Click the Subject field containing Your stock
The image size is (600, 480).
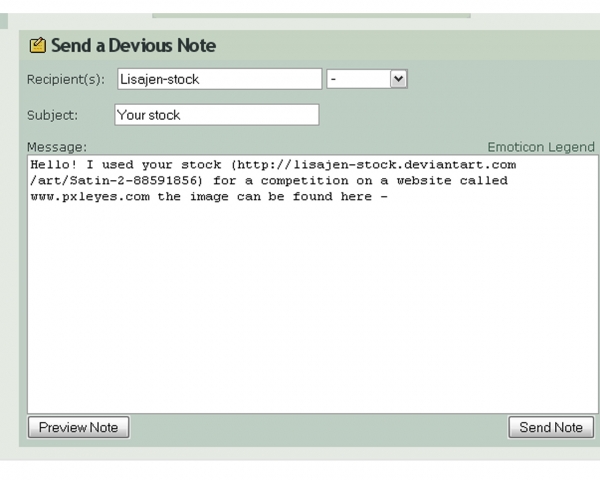(x=217, y=115)
